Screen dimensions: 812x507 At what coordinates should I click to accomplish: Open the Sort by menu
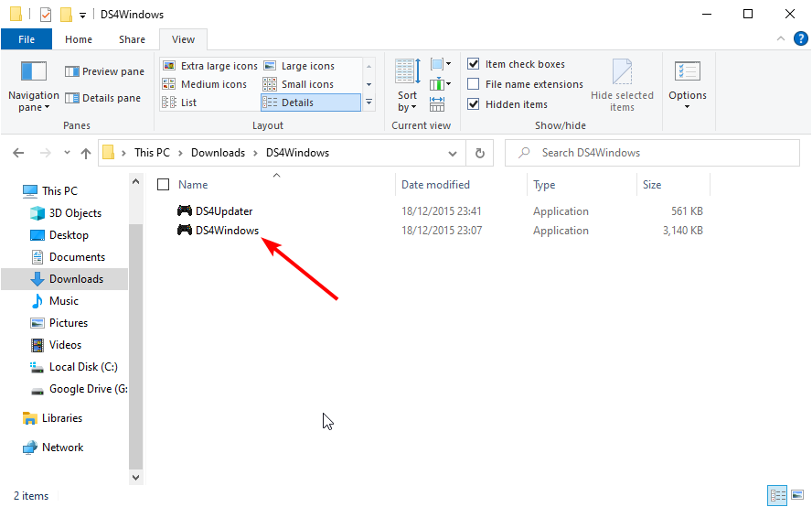[x=408, y=86]
